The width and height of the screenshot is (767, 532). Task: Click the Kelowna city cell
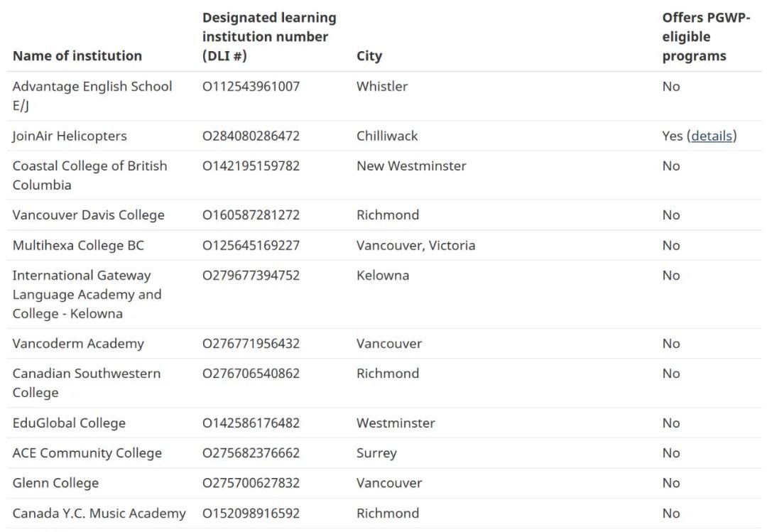(x=383, y=275)
